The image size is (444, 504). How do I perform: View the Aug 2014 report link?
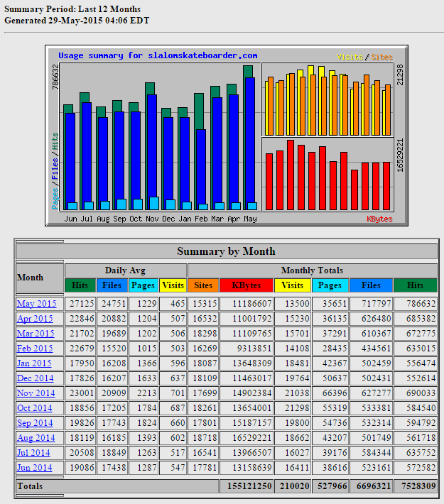click(36, 438)
